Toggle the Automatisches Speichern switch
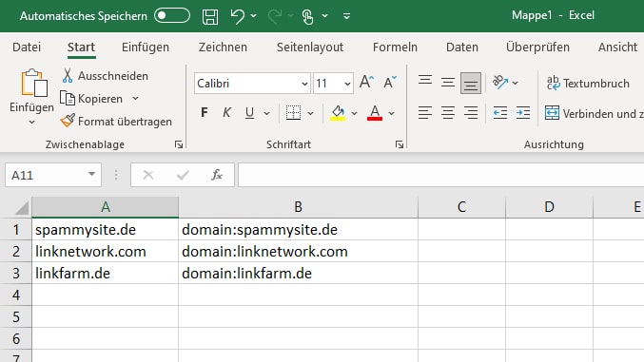644x362 pixels. [172, 15]
